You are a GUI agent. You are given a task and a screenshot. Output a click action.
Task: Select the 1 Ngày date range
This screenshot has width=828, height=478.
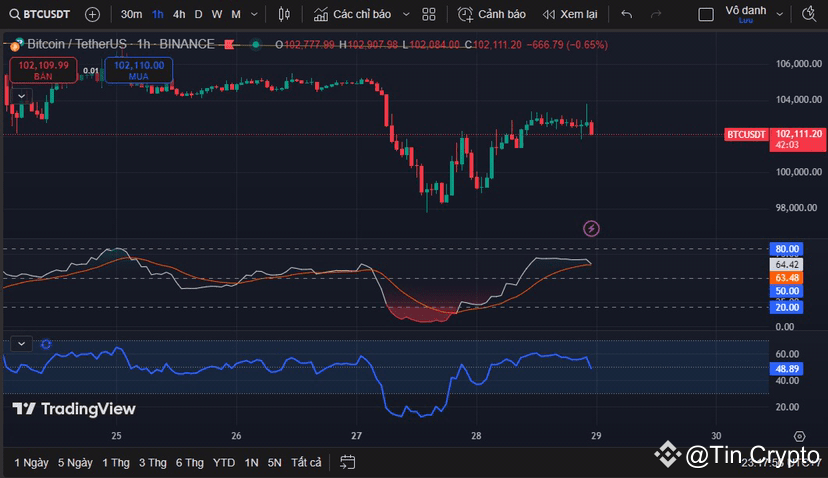(31, 463)
